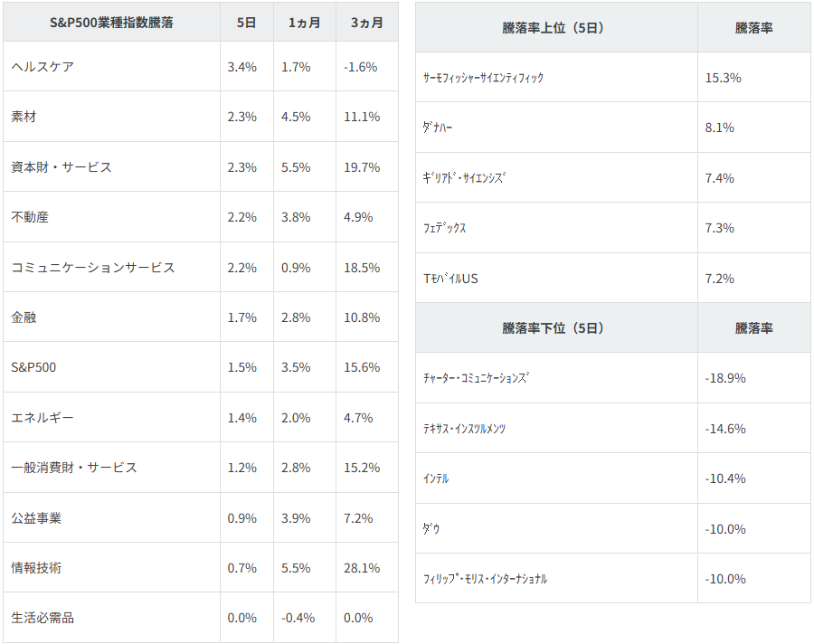Viewport: 814px width, 644px height.
Task: Click the S&P500業種指数騰落 table header
Action: [x=111, y=23]
